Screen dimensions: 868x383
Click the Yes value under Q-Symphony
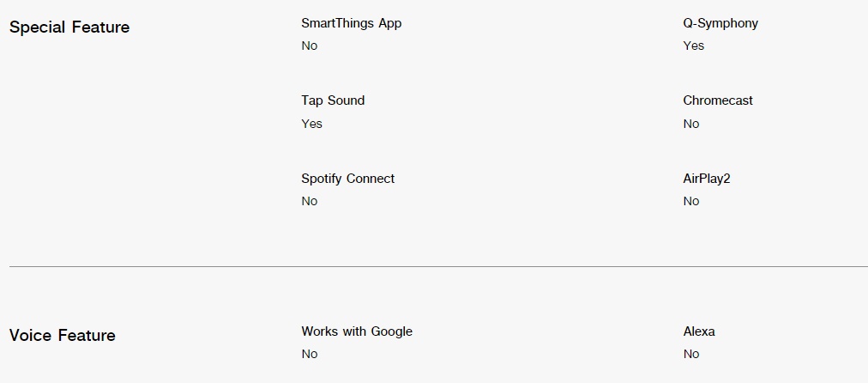coord(694,46)
